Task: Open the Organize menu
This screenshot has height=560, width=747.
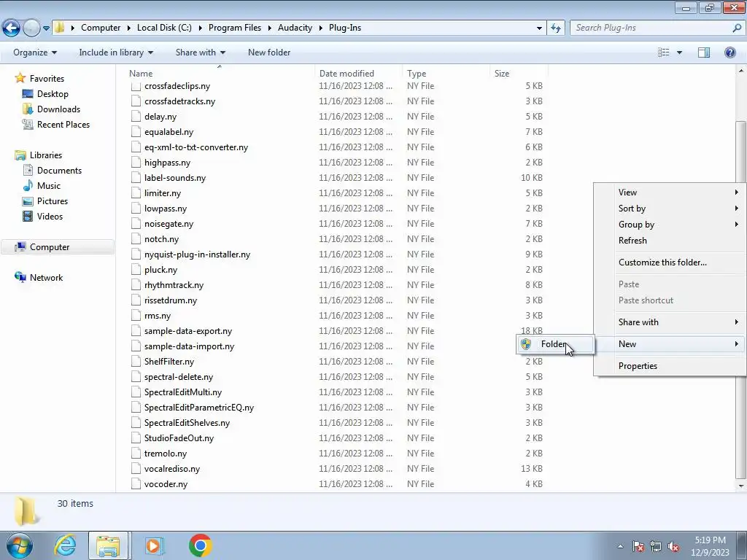Action: coord(35,52)
